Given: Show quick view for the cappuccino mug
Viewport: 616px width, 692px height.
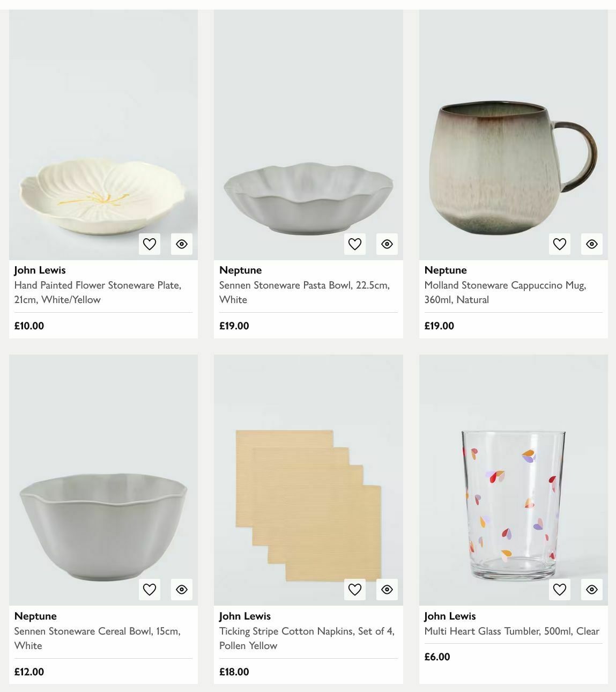Looking at the screenshot, I should 591,244.
